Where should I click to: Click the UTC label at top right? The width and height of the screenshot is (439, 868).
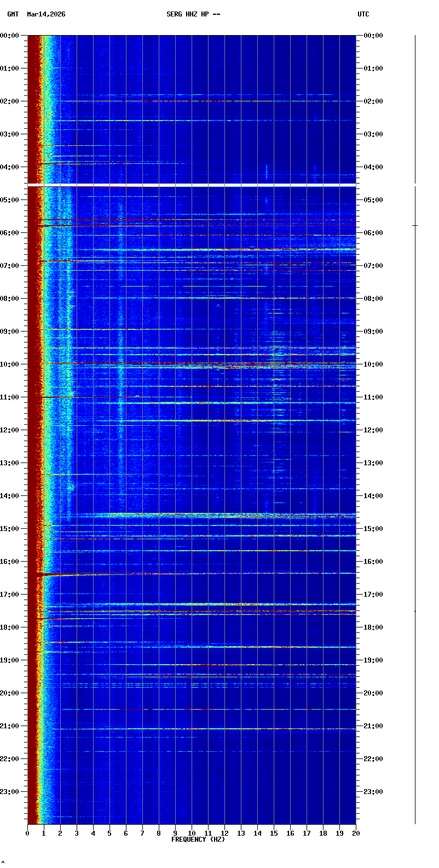tap(363, 14)
